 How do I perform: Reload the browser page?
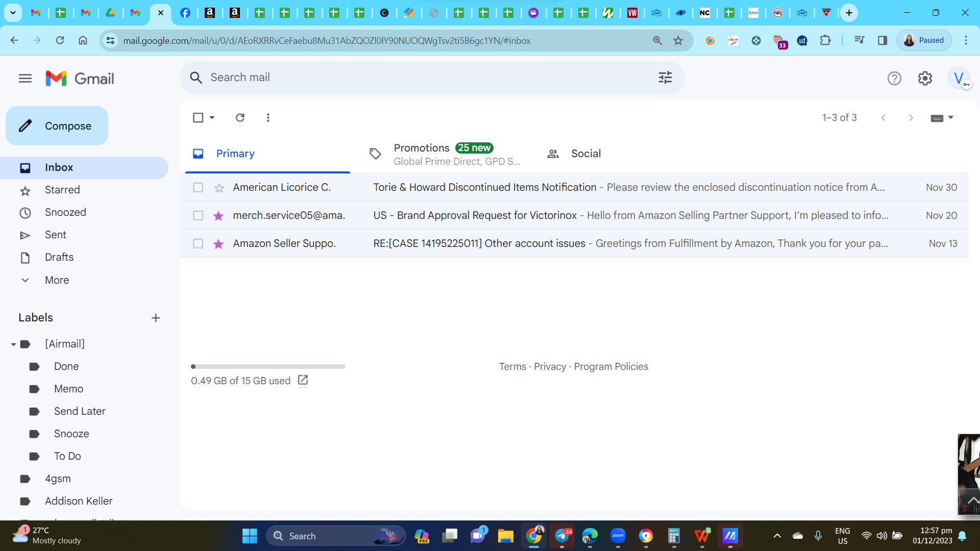[x=60, y=40]
